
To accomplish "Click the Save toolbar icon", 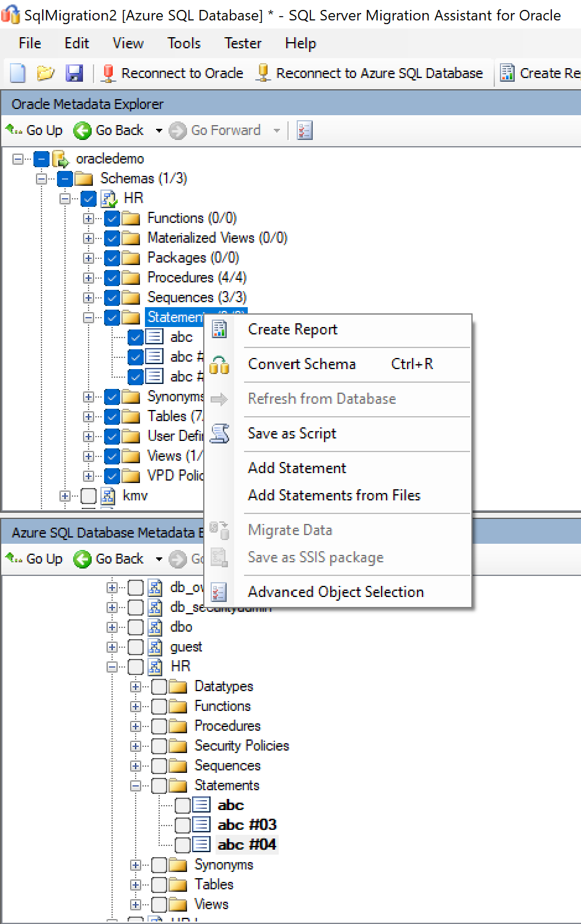I will pos(74,72).
